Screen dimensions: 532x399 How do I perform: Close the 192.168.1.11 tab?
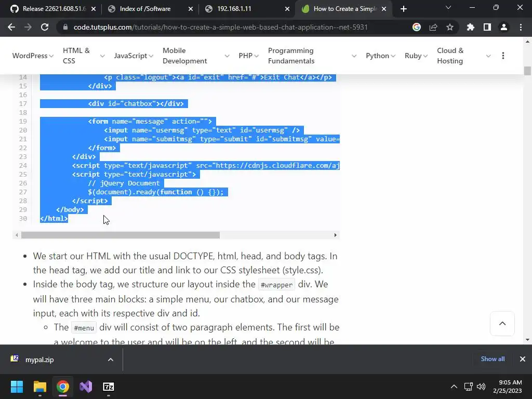287,9
